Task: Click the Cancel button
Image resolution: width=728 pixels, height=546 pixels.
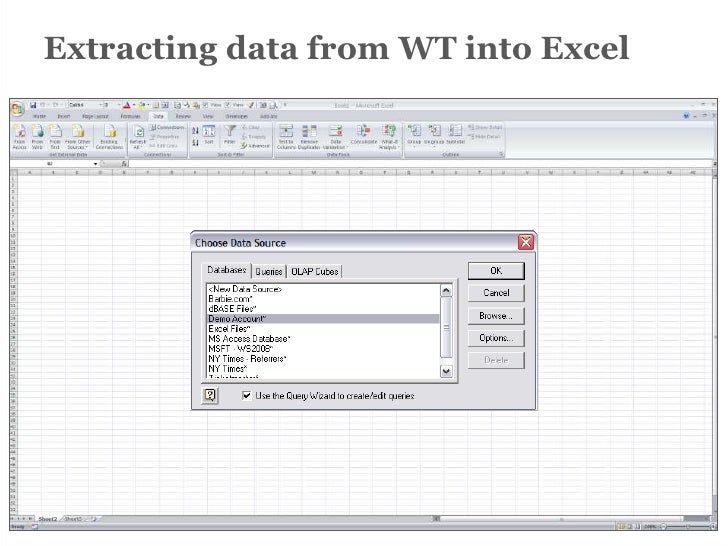Action: point(496,293)
